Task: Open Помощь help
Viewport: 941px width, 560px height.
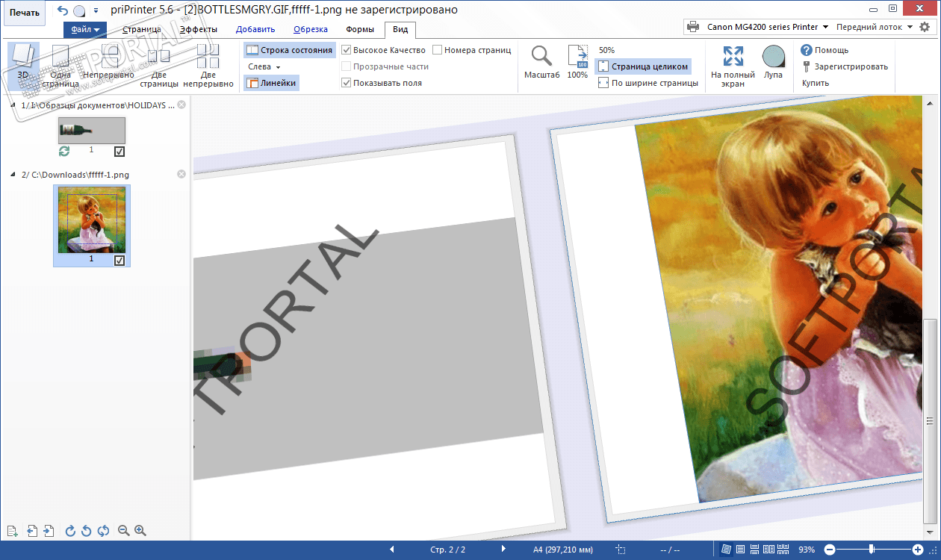Action: click(824, 50)
